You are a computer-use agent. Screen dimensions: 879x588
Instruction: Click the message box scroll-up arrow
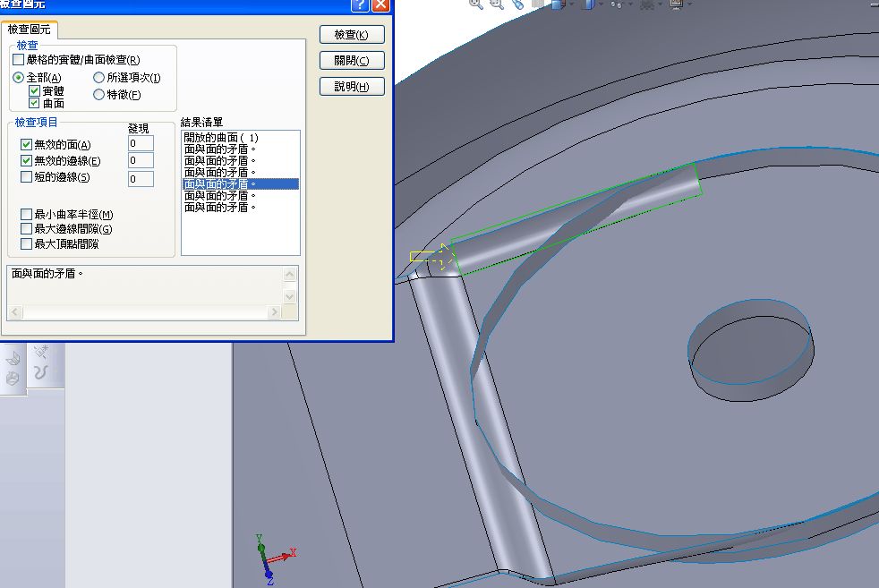pos(290,274)
